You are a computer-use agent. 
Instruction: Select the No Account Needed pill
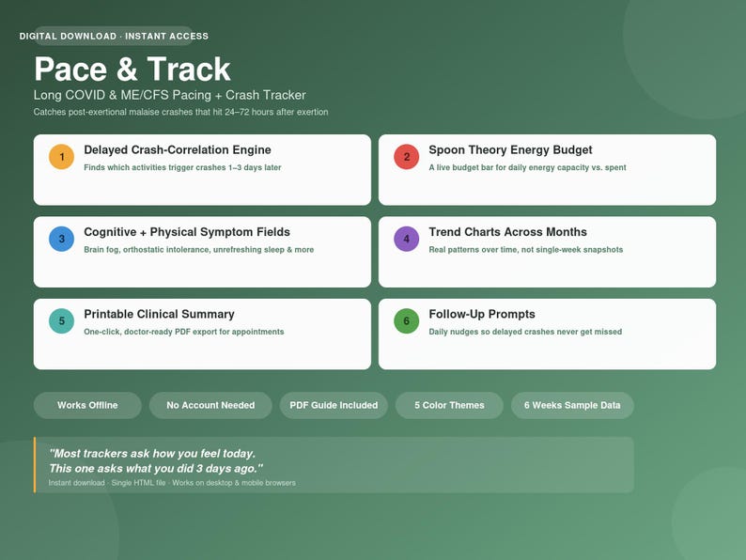coord(210,405)
